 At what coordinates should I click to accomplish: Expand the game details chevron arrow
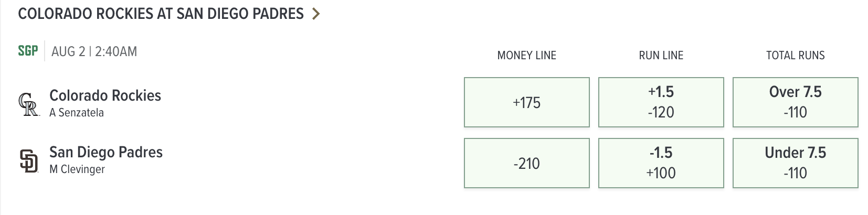[x=315, y=14]
